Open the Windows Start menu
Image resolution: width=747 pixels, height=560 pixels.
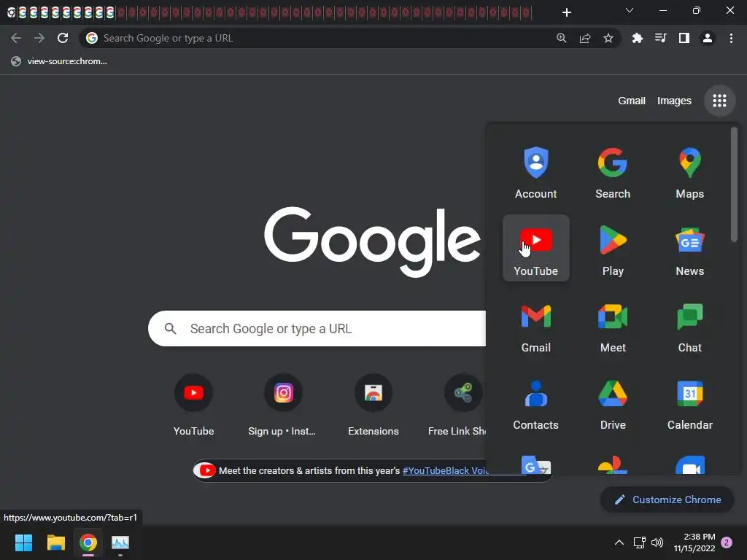(x=23, y=542)
